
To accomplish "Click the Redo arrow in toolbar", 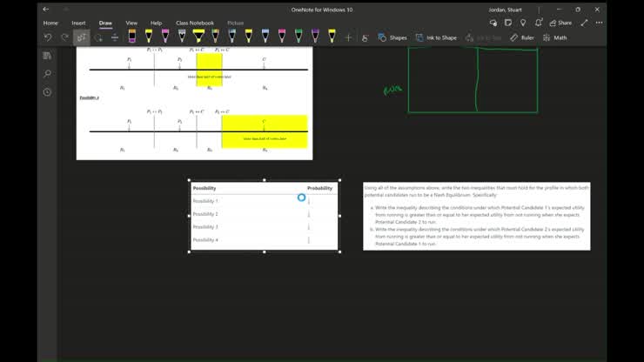I will [x=64, y=37].
